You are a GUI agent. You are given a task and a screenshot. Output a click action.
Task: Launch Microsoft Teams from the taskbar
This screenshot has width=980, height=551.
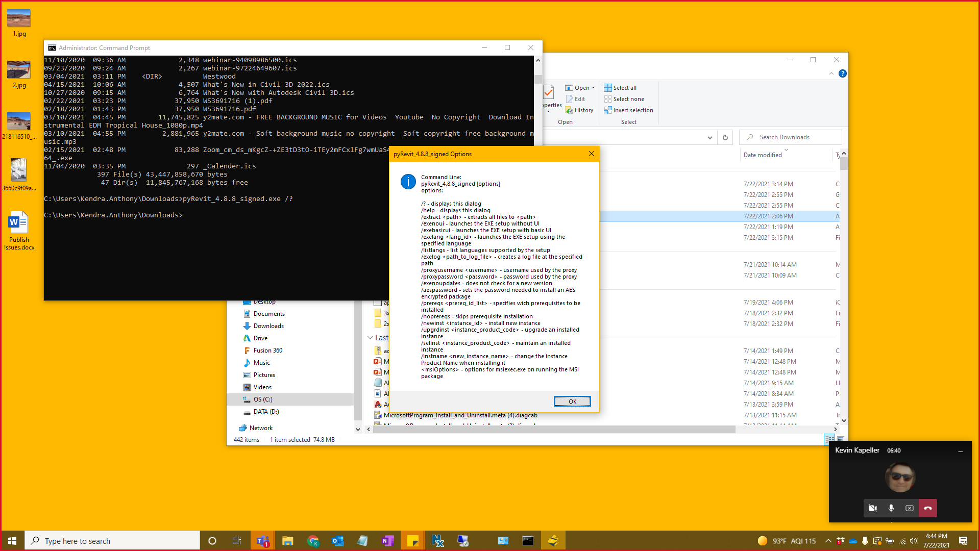pos(262,540)
